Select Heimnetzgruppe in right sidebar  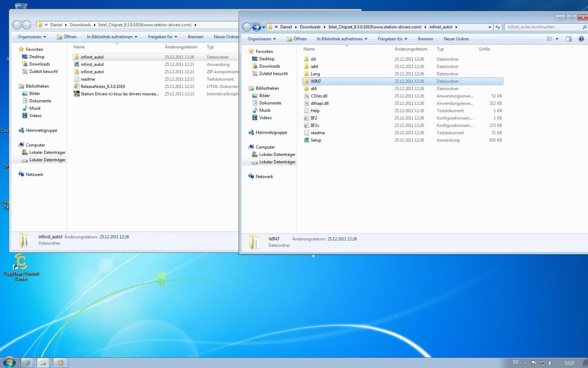268,132
